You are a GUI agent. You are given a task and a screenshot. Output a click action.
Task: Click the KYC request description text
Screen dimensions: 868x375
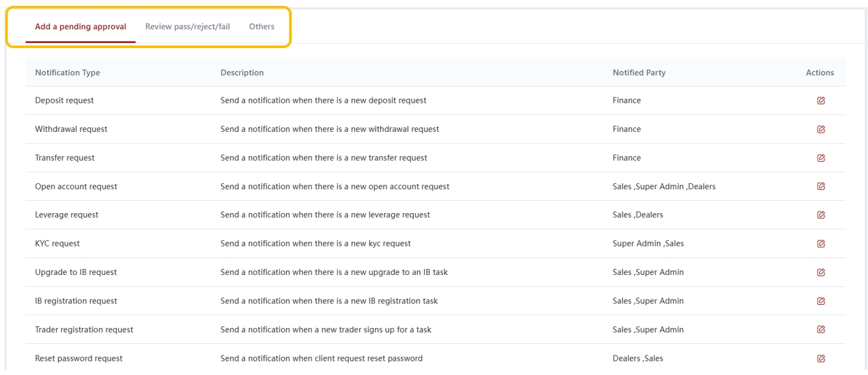[315, 244]
